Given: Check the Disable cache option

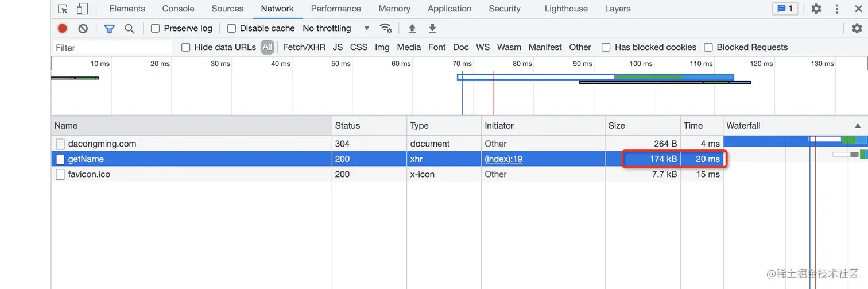Looking at the screenshot, I should 231,28.
